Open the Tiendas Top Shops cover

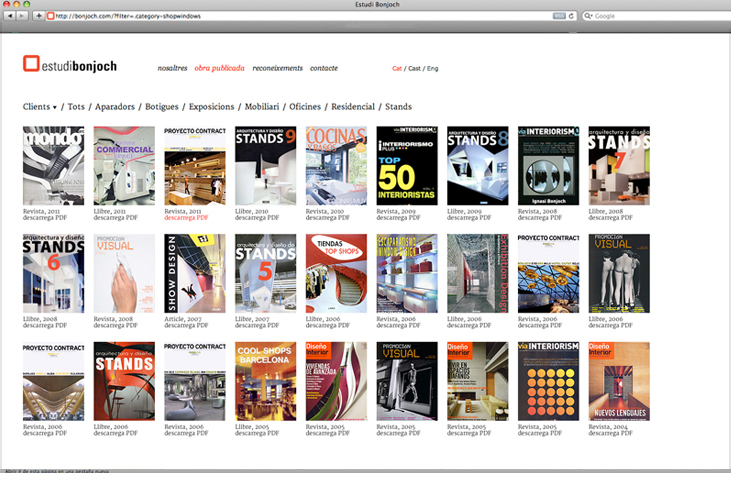336,273
